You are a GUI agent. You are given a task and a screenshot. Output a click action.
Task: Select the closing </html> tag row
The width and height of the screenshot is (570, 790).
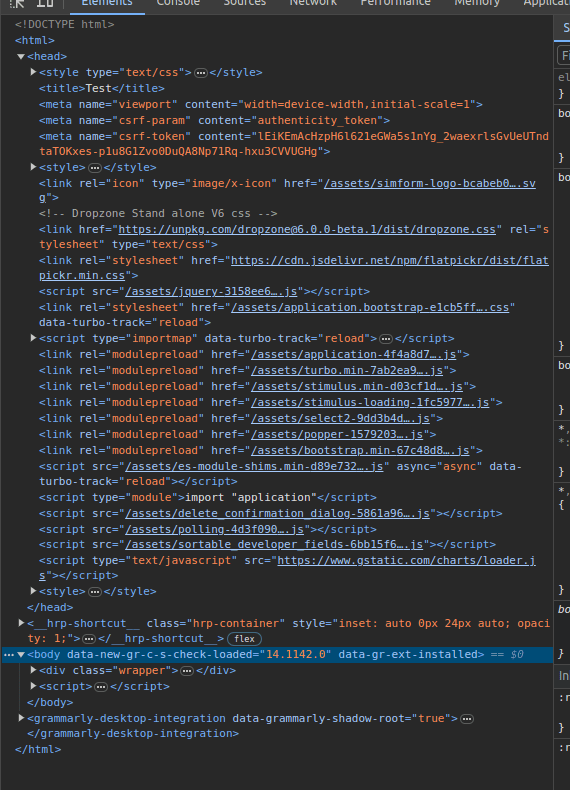38,750
